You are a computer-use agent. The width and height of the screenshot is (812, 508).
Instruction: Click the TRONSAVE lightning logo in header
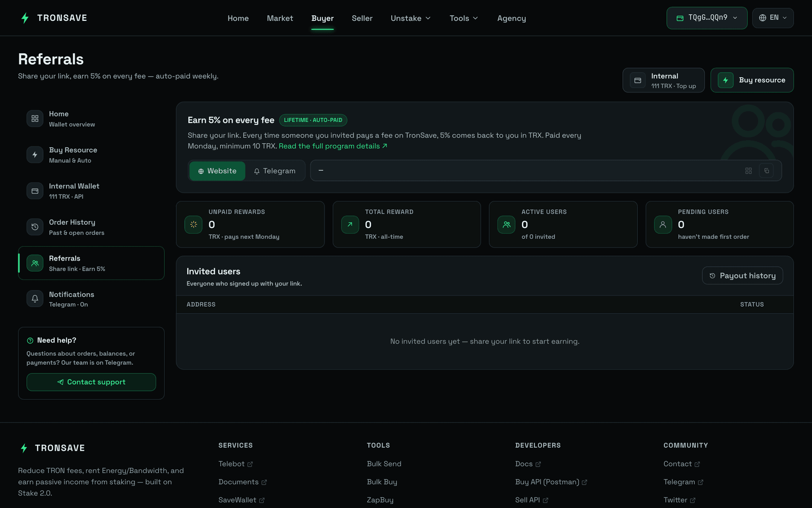tap(25, 18)
